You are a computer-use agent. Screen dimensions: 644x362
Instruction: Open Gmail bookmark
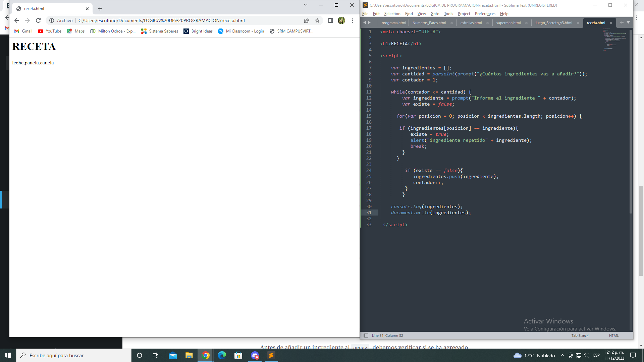(x=23, y=31)
